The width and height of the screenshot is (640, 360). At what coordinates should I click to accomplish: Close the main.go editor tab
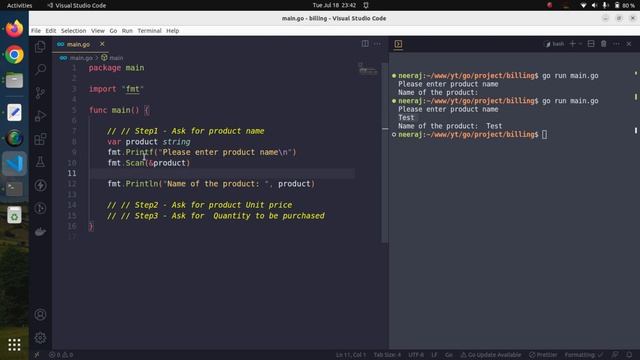(x=102, y=44)
